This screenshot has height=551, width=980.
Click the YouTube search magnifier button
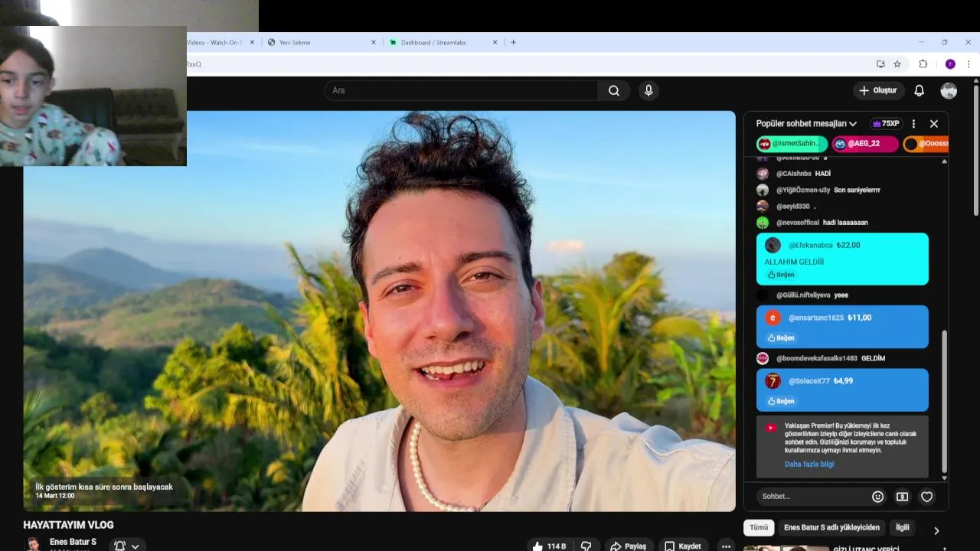click(614, 90)
